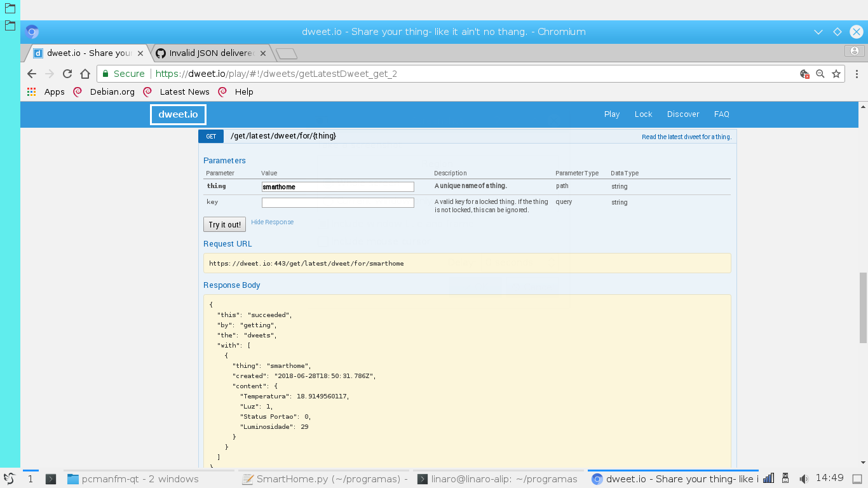Open the top folder icon on left panel
This screenshot has width=868, height=488.
[x=10, y=9]
